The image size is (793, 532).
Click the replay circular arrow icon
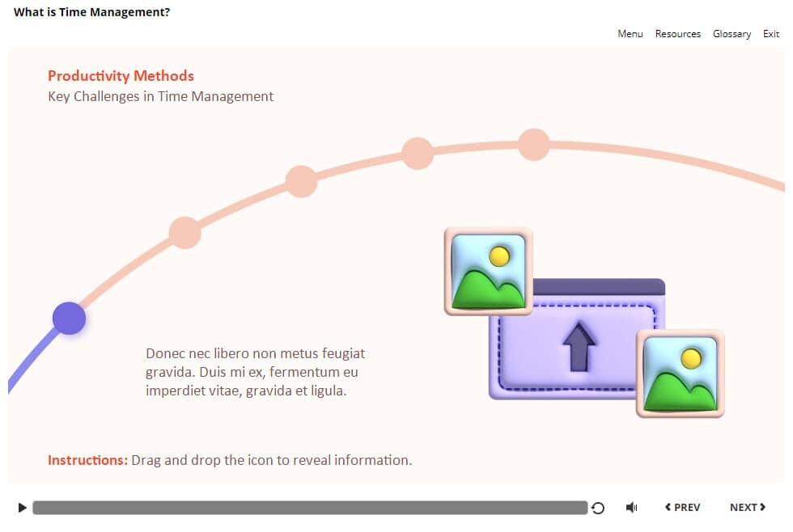point(598,508)
